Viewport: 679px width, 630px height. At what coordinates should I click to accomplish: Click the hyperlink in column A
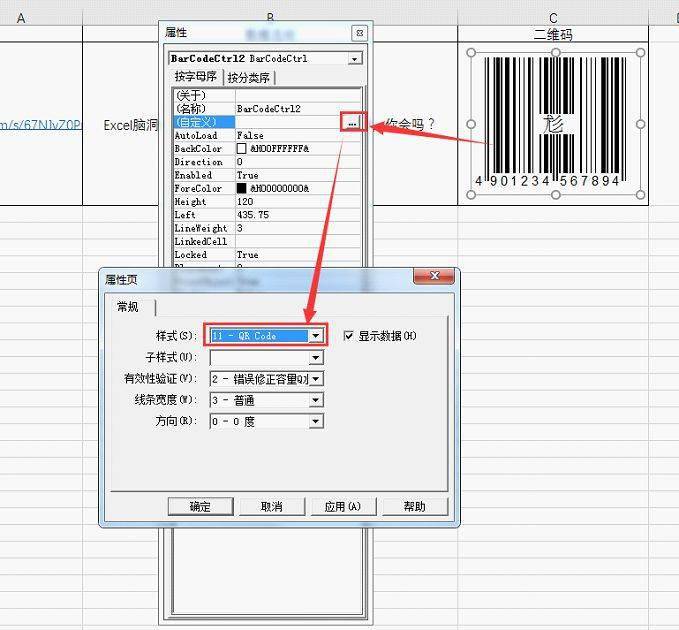click(41, 125)
